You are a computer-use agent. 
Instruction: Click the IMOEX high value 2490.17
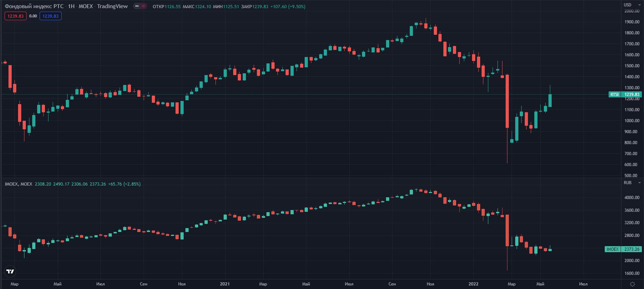(x=61, y=184)
